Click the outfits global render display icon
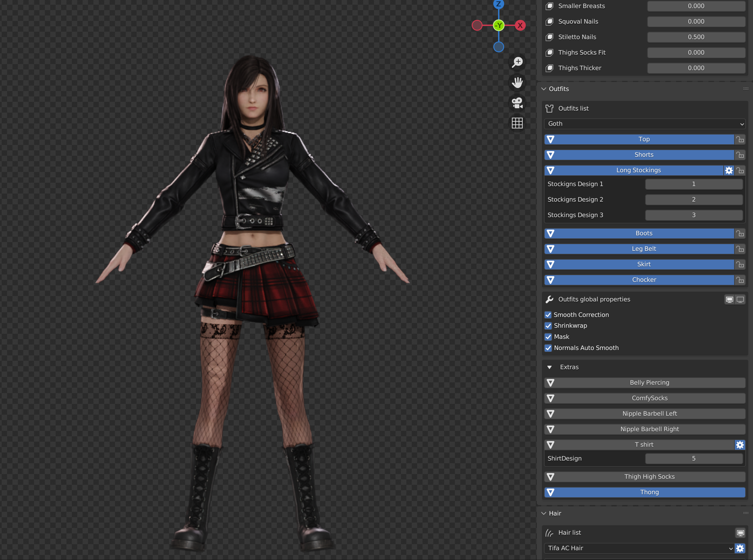This screenshot has height=560, width=753. 740,300
